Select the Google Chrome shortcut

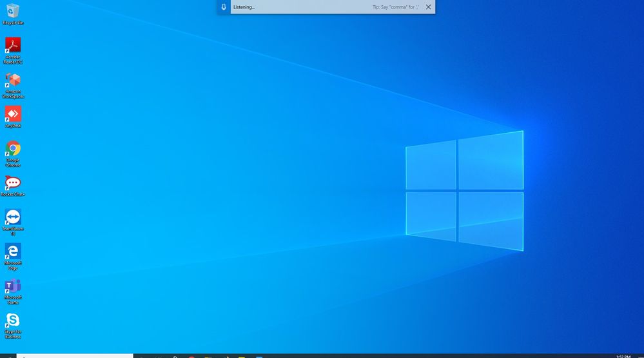point(13,154)
